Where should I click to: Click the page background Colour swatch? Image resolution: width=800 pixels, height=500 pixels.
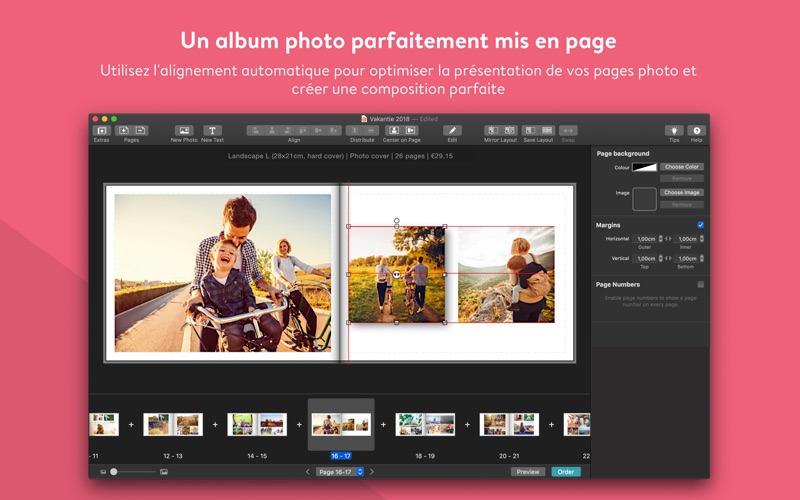(x=644, y=167)
